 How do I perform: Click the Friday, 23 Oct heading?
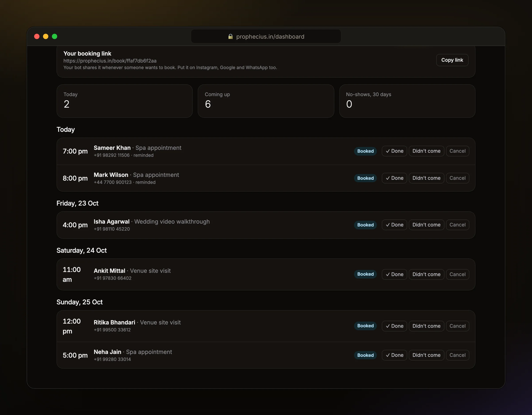click(x=77, y=203)
